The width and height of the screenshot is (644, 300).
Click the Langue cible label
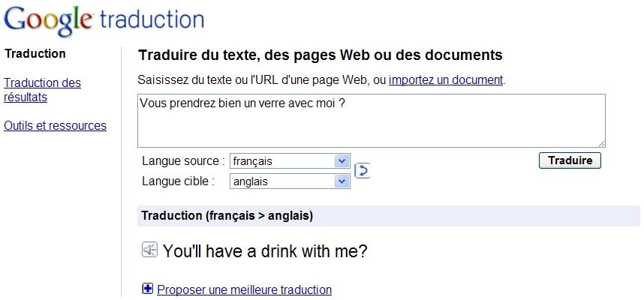(178, 181)
